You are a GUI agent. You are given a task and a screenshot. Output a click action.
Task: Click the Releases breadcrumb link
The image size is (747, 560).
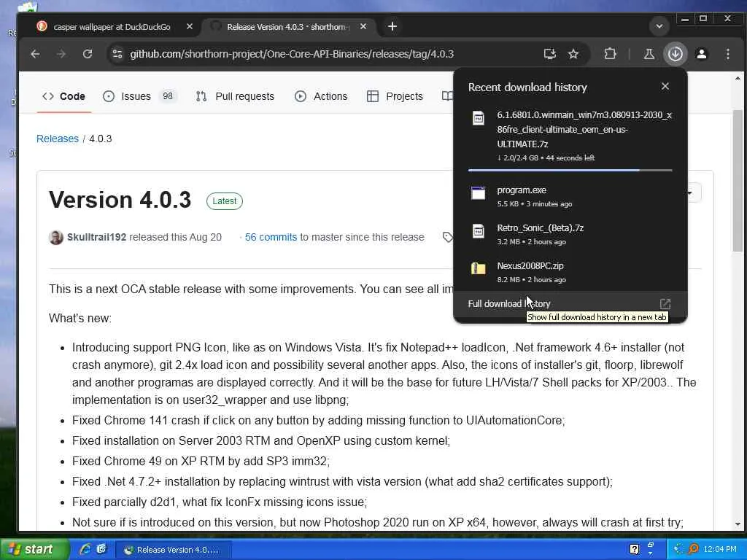(58, 139)
